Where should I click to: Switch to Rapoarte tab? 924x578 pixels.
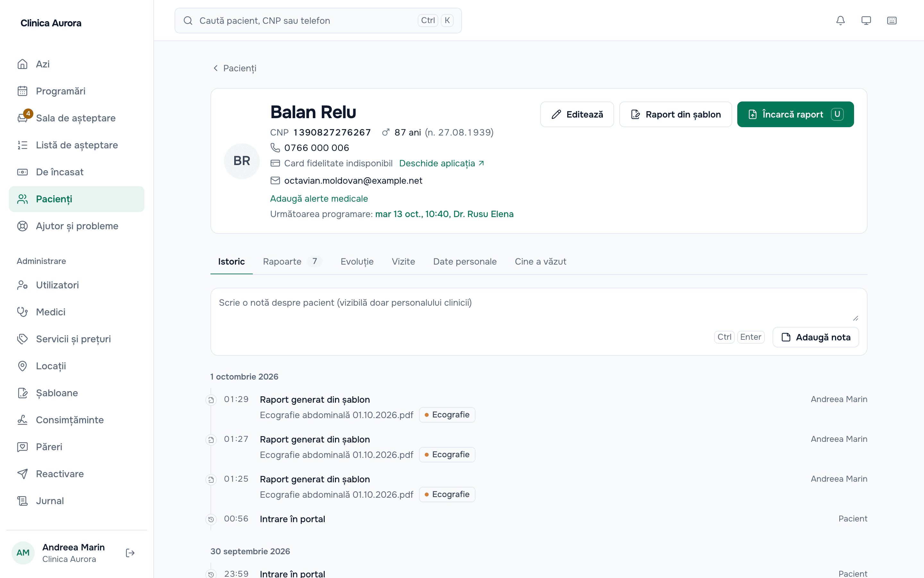[x=292, y=261]
